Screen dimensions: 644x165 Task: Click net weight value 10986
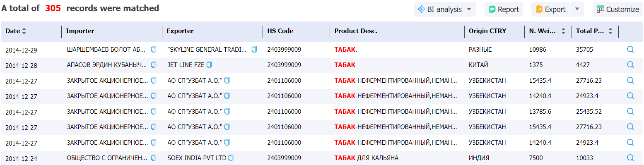538,50
